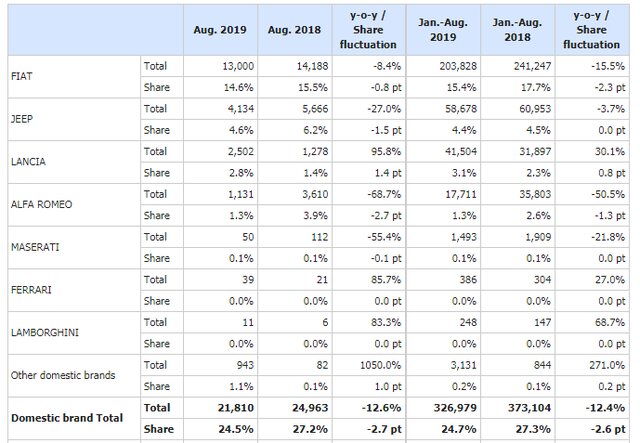Click the 24.5% domestic share cell
The width and height of the screenshot is (640, 443).
pos(220,429)
